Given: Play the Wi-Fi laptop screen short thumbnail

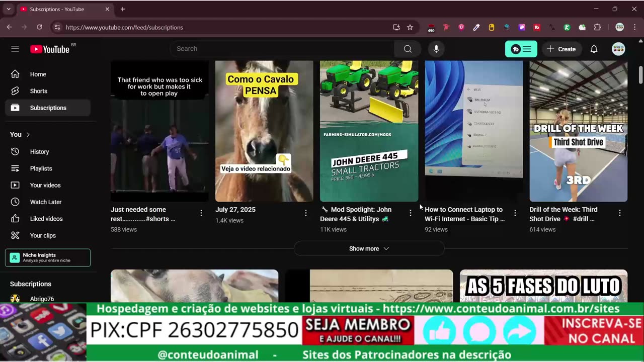Looking at the screenshot, I should point(474,131).
